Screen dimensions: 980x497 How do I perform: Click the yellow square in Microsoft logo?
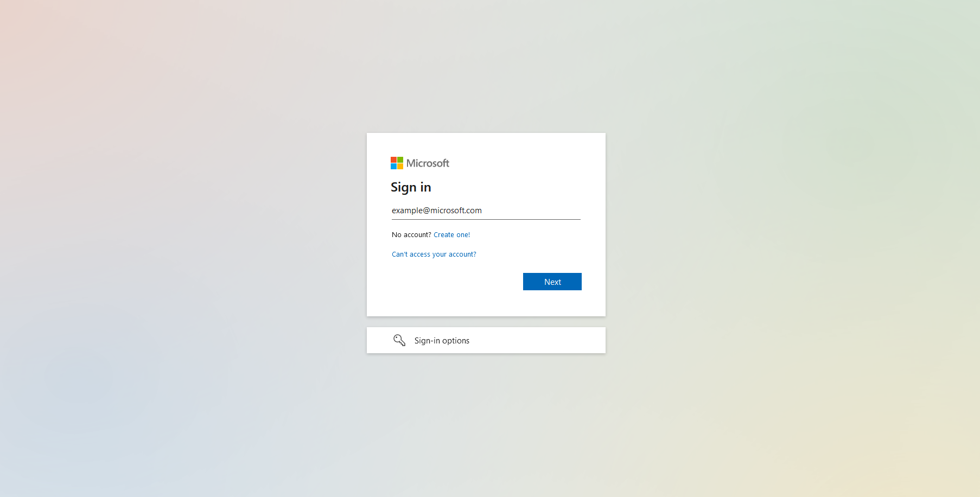coord(400,167)
